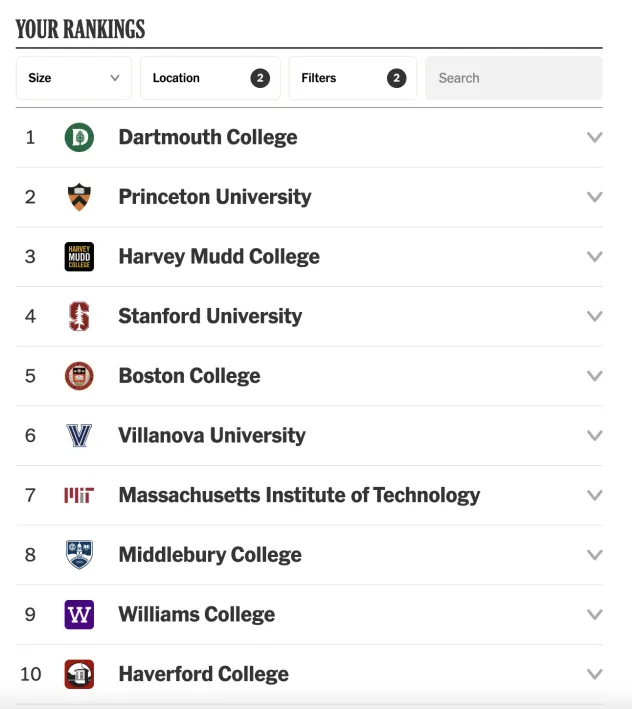Image resolution: width=632 pixels, height=709 pixels.
Task: Click the Dartmouth College pine tree logo
Action: tap(79, 137)
